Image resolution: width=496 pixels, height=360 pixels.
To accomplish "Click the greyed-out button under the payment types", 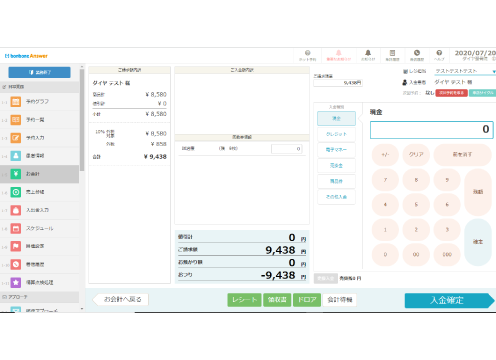I will [325, 278].
